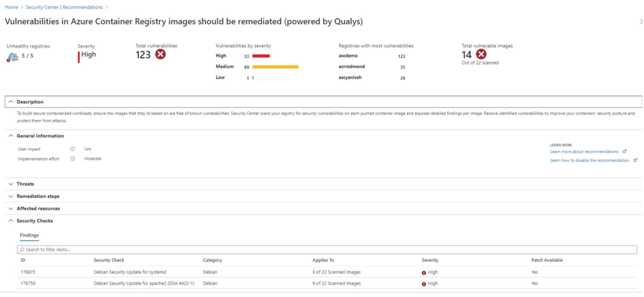Expand the Affected resources section
The image size is (644, 297).
pyautogui.click(x=11, y=209)
